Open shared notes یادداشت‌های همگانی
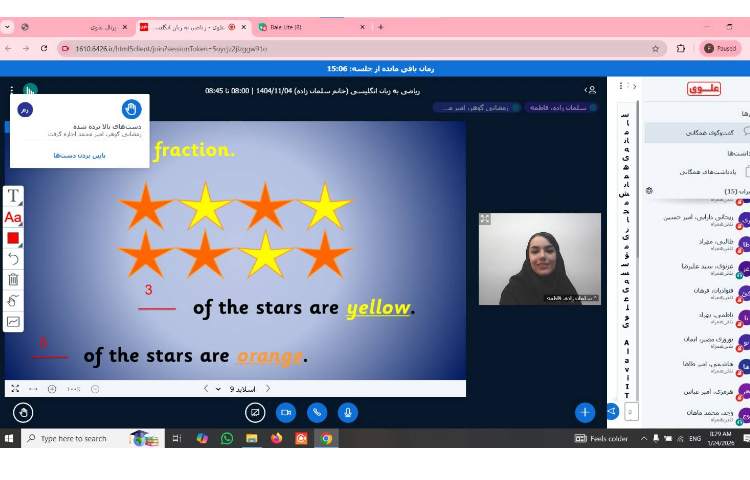 [x=697, y=172]
